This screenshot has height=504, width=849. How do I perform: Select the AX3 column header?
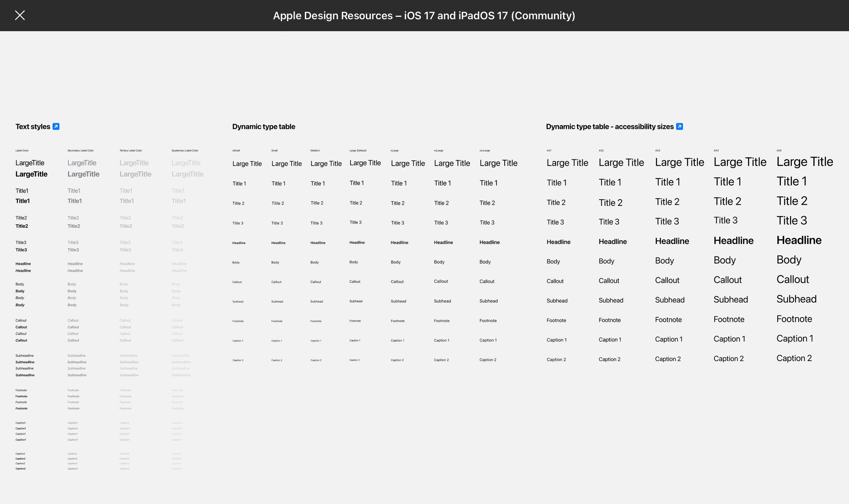tap(658, 151)
